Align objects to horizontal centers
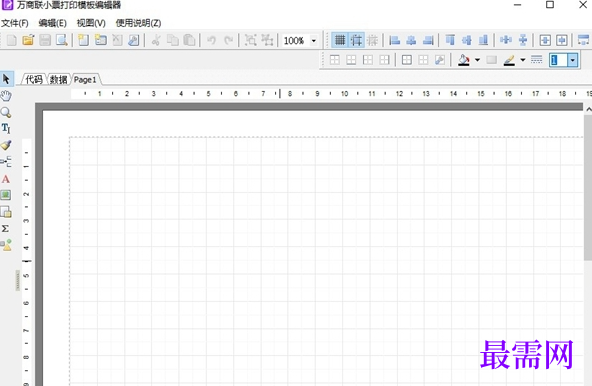This screenshot has width=592, height=386. pos(411,40)
